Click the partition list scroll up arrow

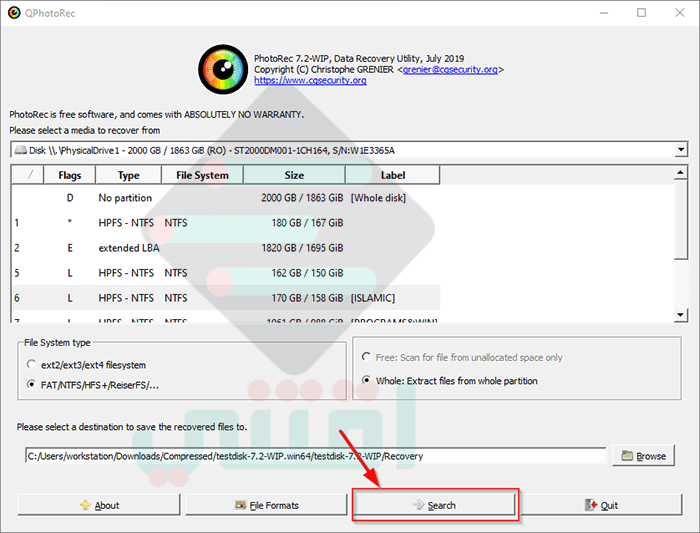click(680, 172)
